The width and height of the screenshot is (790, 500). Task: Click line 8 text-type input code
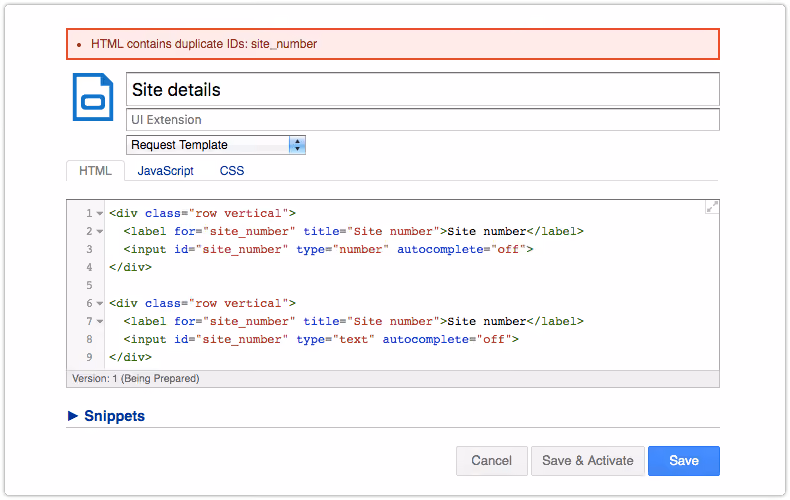coord(321,340)
